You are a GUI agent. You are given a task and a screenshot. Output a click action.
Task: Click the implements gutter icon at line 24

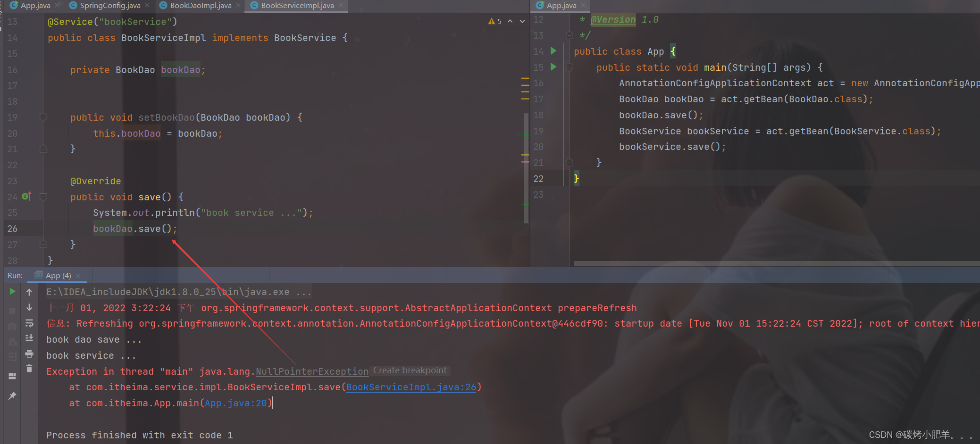(27, 196)
